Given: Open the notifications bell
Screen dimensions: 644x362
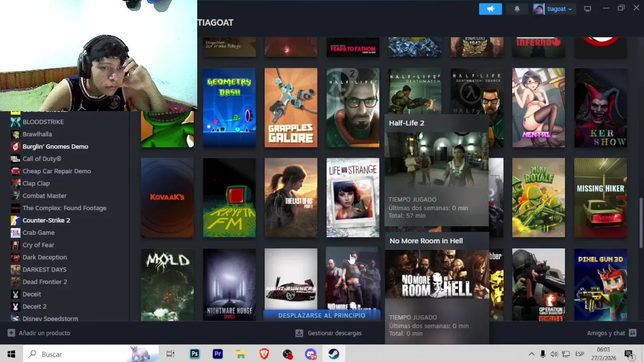Looking at the screenshot, I should tap(517, 9).
